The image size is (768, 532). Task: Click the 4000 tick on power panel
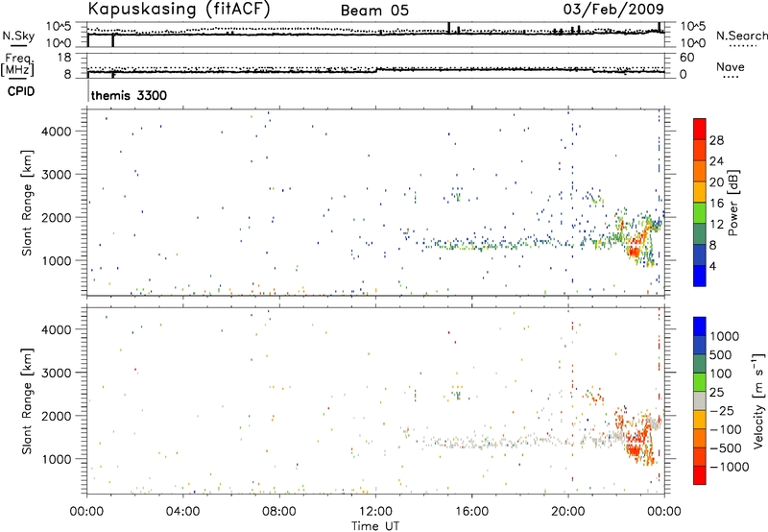(x=57, y=132)
